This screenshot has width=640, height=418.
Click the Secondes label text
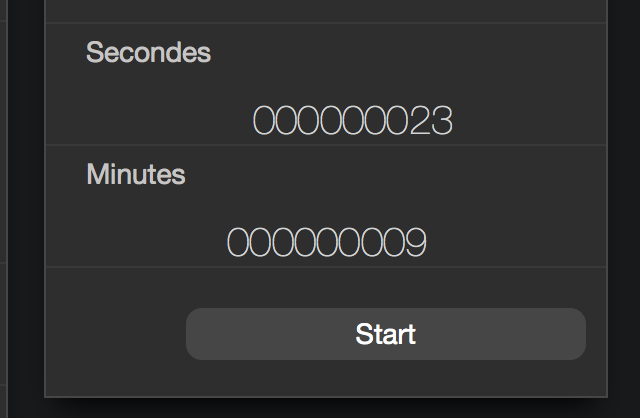tap(149, 53)
